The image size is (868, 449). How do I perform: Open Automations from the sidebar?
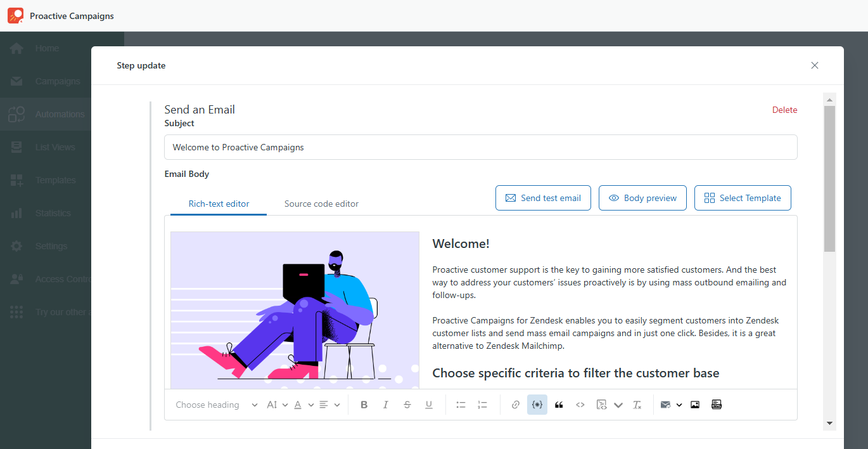tap(46, 114)
